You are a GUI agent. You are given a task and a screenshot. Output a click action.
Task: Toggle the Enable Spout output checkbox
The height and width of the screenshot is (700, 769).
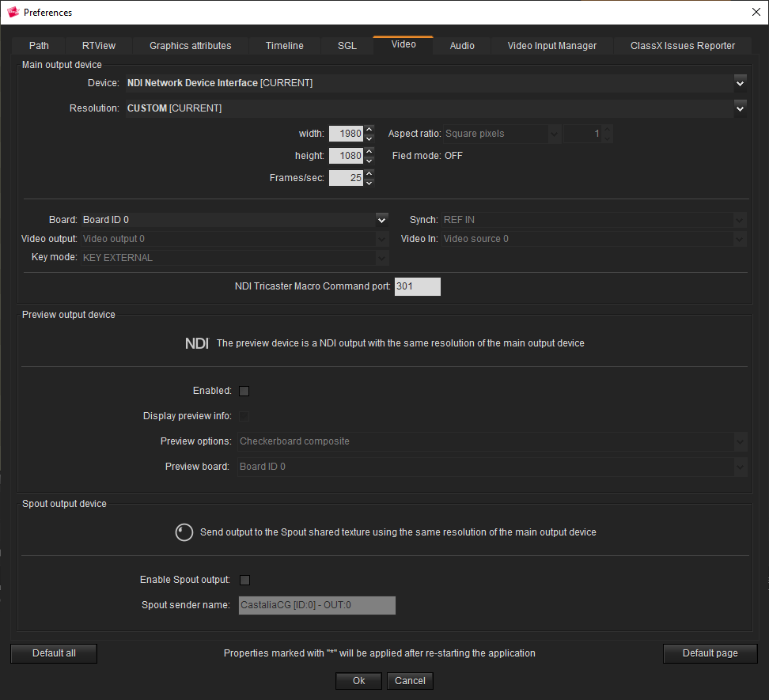[x=244, y=580]
